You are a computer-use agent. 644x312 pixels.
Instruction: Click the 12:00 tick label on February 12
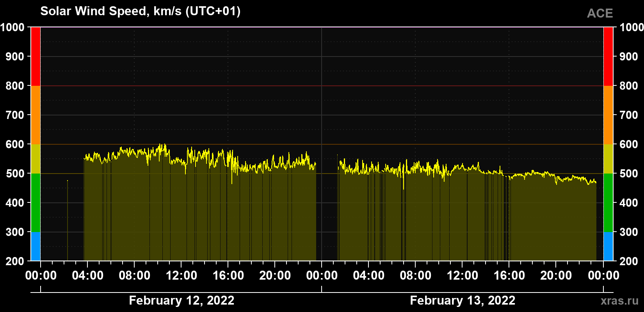tap(181, 275)
